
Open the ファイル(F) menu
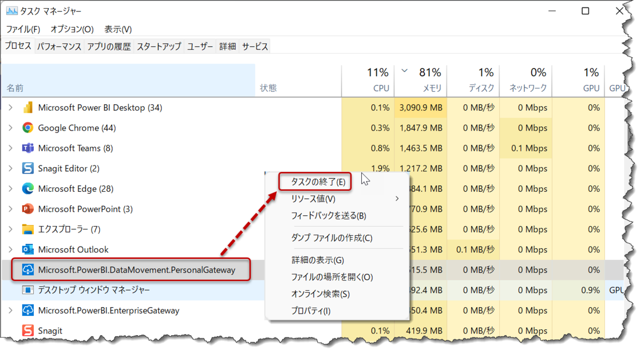pos(23,29)
